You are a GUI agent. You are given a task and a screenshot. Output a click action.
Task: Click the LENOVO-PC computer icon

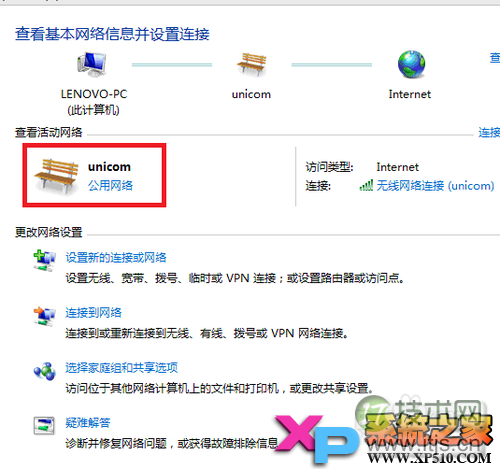pos(92,64)
